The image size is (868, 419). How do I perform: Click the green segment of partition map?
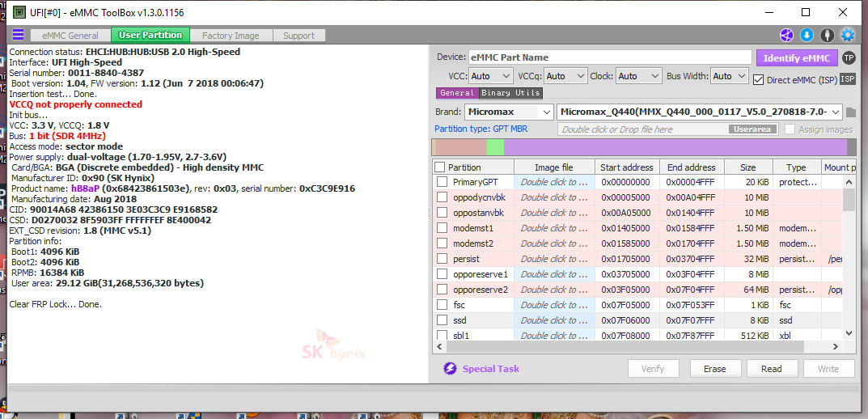point(495,147)
